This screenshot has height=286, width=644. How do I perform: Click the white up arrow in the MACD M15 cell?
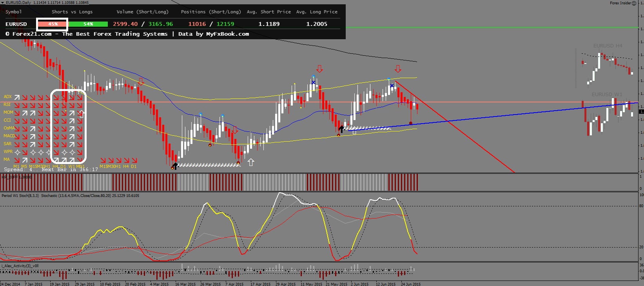(33, 136)
